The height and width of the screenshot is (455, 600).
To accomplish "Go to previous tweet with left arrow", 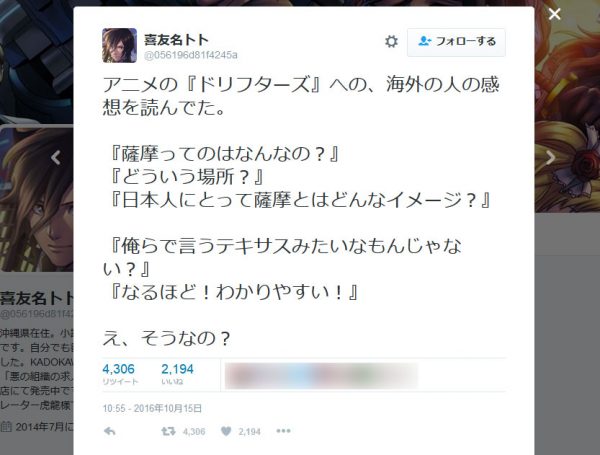I will [56, 157].
